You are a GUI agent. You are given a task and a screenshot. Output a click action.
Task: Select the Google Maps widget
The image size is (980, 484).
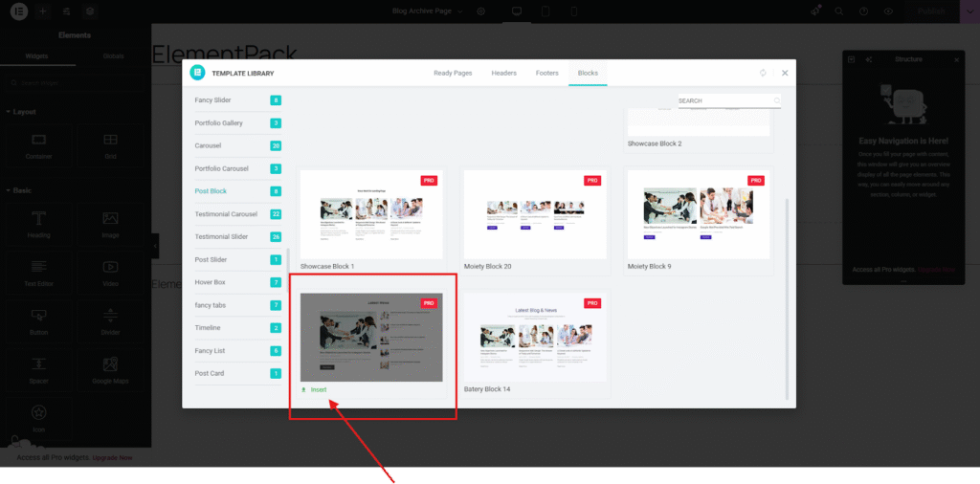coord(111,370)
